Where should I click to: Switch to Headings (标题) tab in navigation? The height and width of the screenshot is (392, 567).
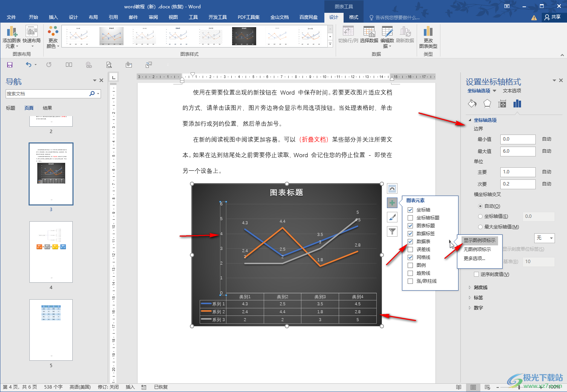11,108
